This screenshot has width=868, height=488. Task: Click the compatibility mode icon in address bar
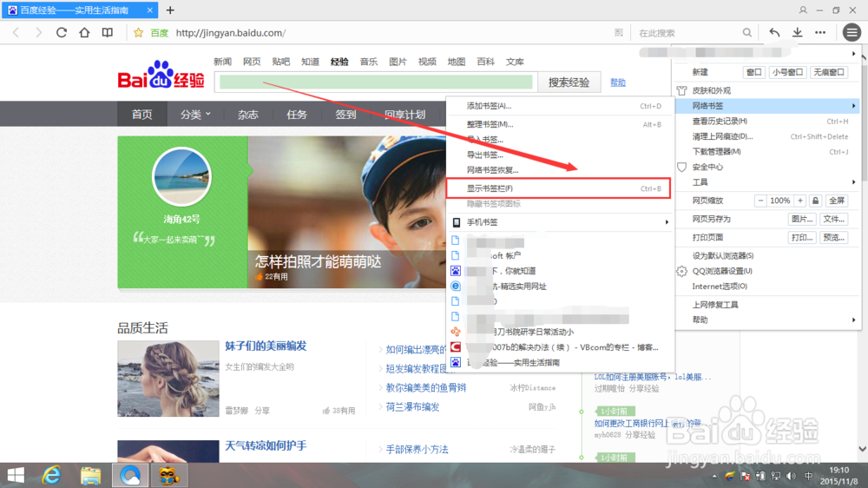[618, 33]
